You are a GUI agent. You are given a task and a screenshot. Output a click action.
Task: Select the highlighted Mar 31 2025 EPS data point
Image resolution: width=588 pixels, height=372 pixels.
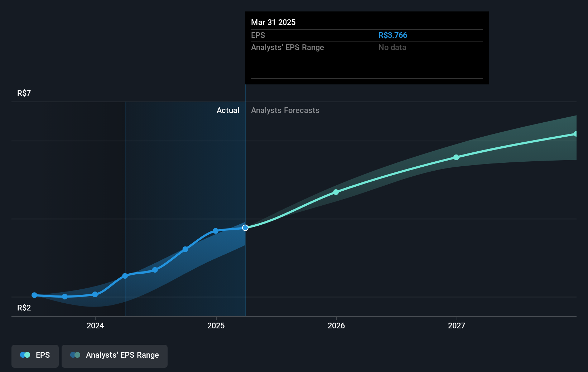[245, 228]
